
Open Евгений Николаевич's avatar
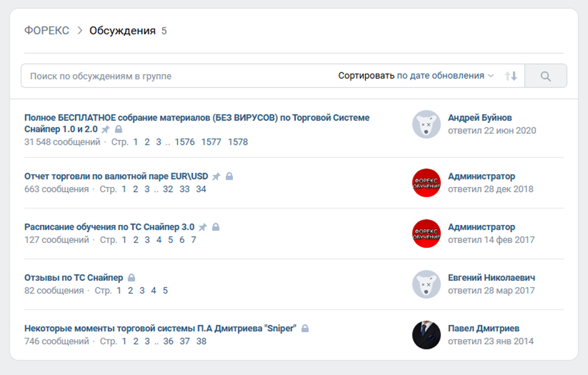coord(426,285)
